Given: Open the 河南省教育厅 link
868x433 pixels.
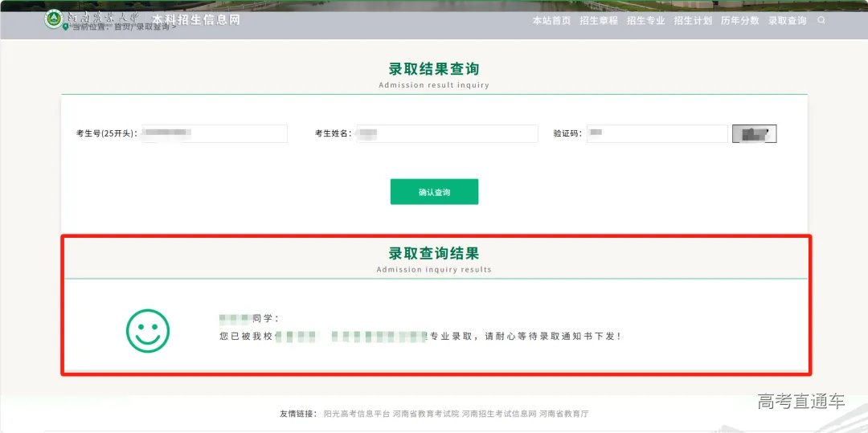Looking at the screenshot, I should click(x=564, y=414).
